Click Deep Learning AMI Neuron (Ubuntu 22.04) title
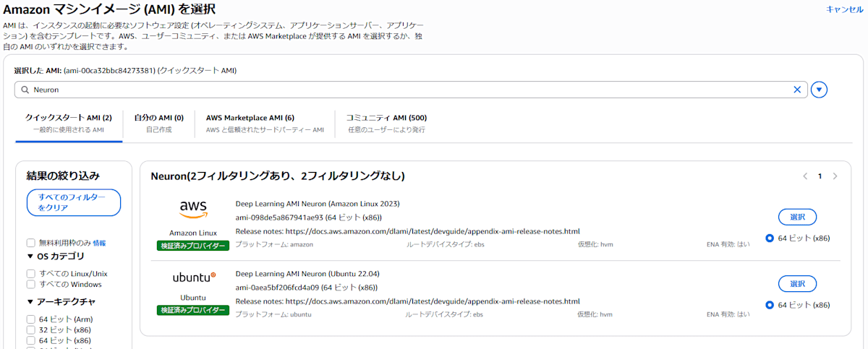Screen dimensions: 868x349 [x=307, y=273]
